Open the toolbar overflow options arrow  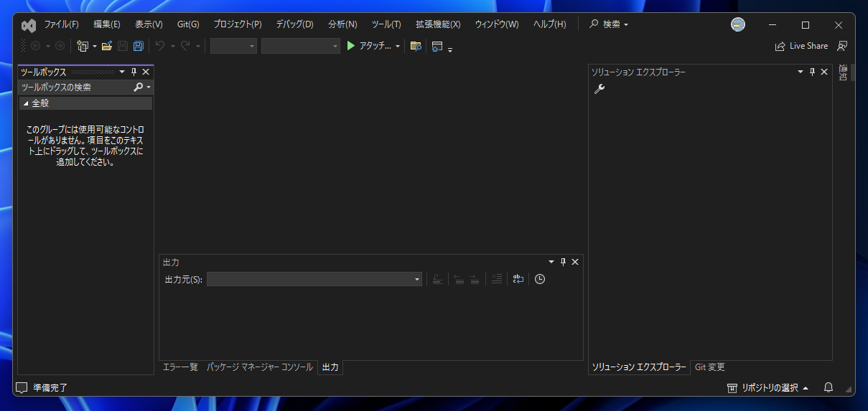[450, 49]
